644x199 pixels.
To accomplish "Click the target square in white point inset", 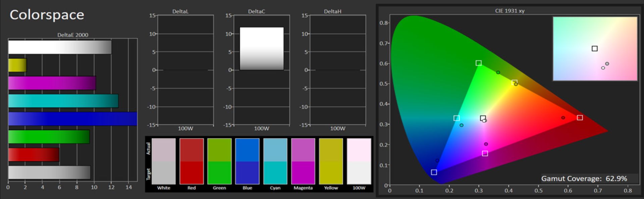I will coord(595,49).
